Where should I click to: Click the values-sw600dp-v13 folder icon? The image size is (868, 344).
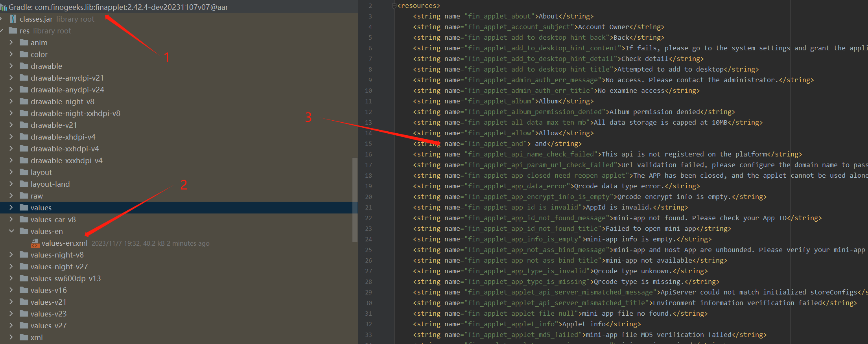pyautogui.click(x=24, y=278)
